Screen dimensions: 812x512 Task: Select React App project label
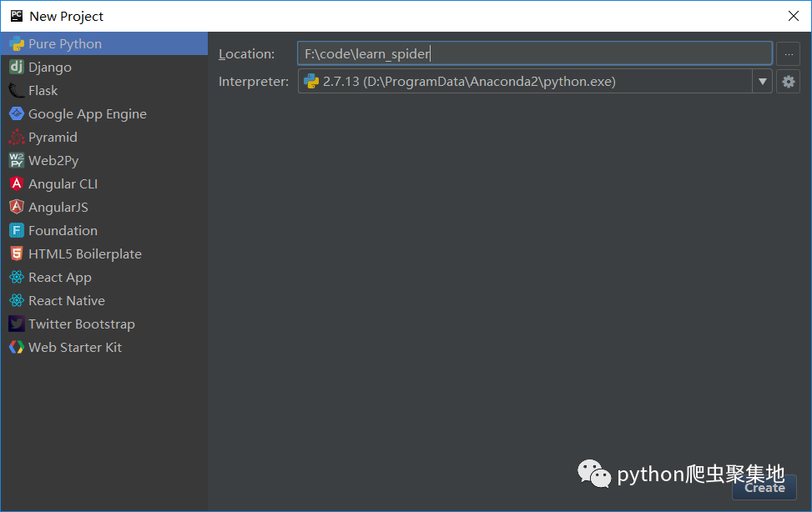click(x=60, y=278)
